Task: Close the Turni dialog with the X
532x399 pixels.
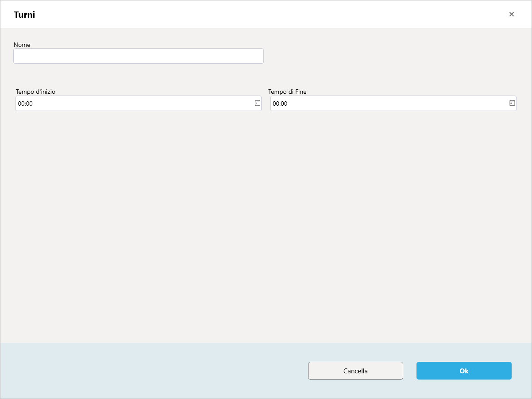Action: [512, 14]
